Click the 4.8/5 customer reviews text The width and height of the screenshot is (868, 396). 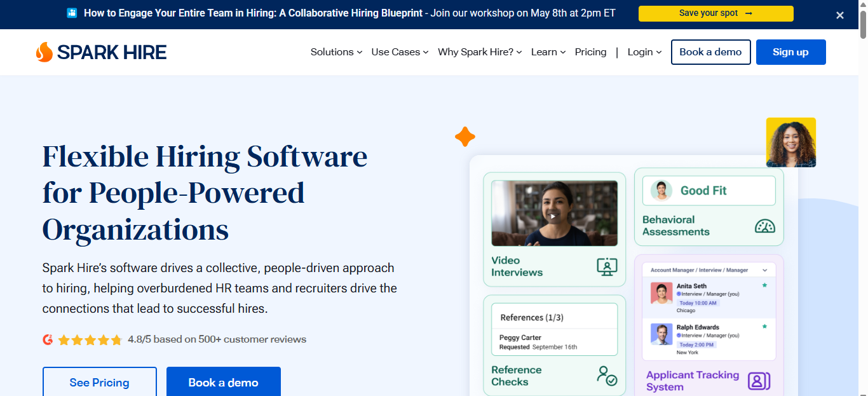[217, 339]
